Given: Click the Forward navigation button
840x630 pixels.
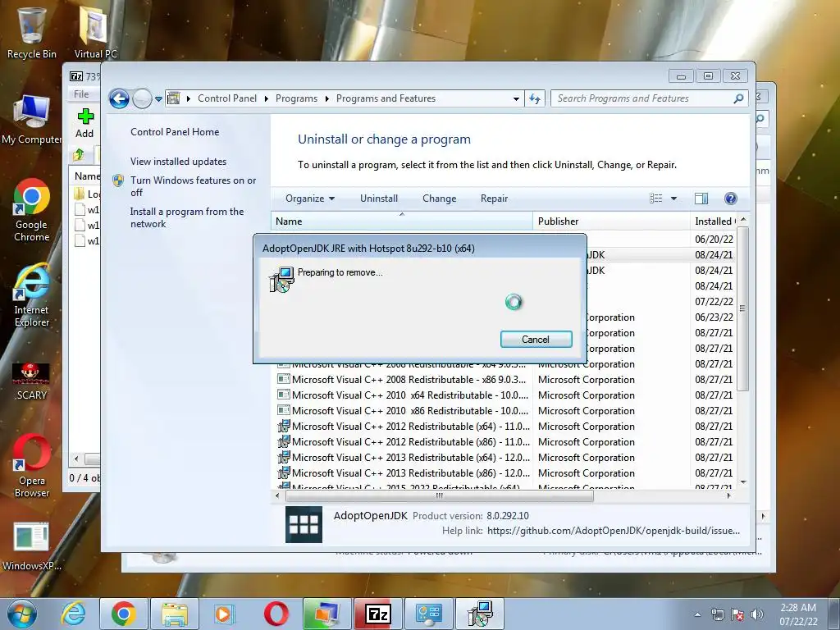Looking at the screenshot, I should 142,98.
